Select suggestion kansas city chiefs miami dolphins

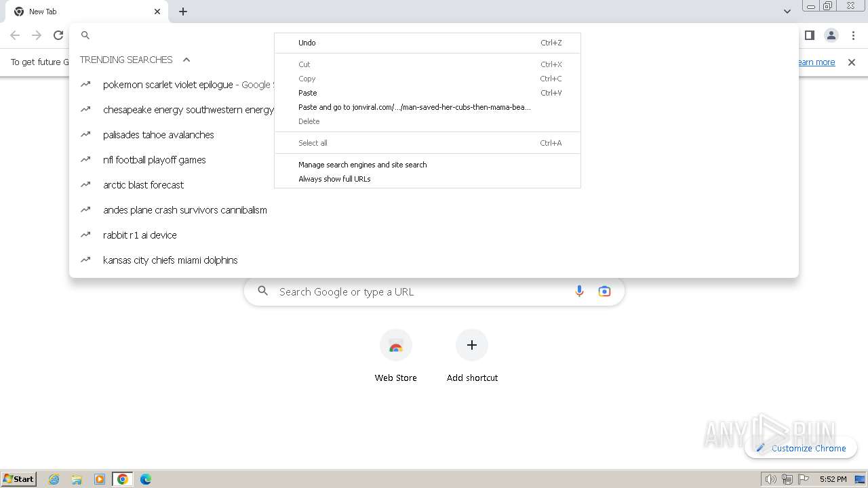pos(434,260)
